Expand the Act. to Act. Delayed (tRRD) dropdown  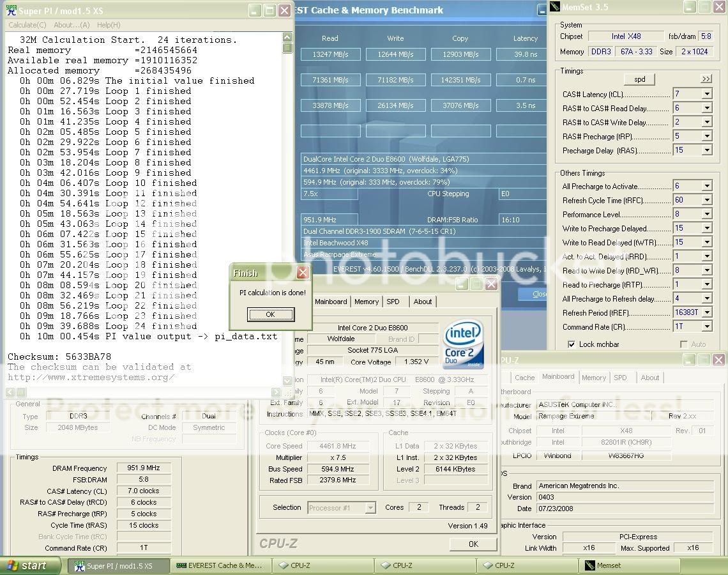tap(707, 256)
